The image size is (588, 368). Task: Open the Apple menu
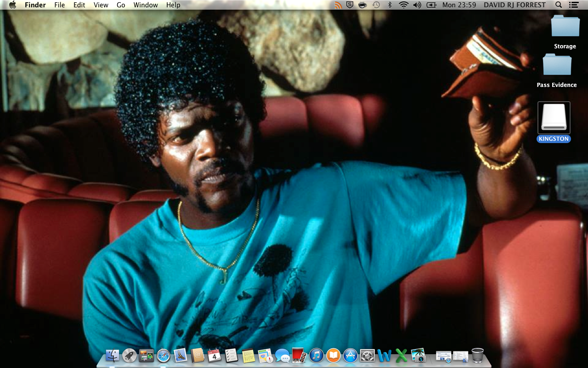[x=12, y=5]
